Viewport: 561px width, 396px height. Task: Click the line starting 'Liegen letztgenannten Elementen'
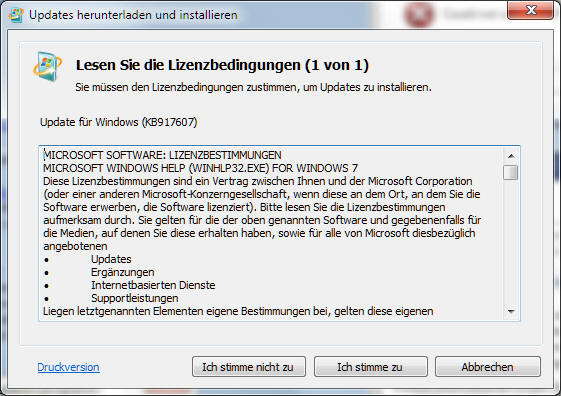click(238, 311)
